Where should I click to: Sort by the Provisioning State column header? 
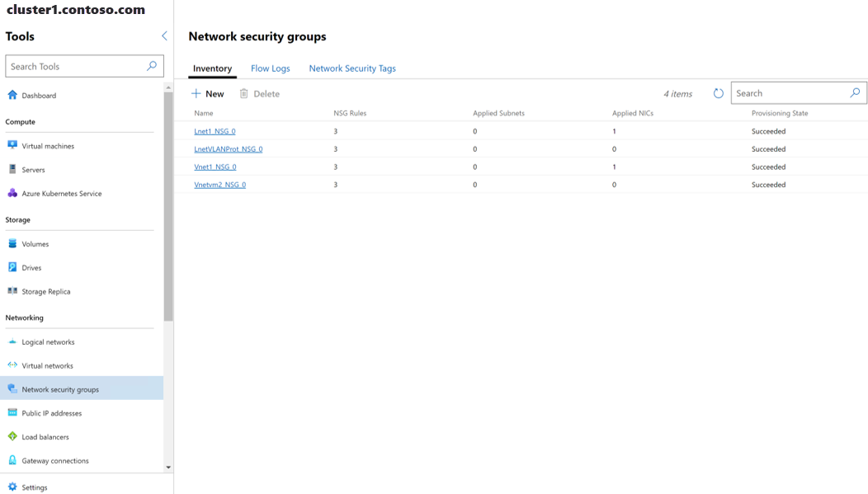point(779,113)
